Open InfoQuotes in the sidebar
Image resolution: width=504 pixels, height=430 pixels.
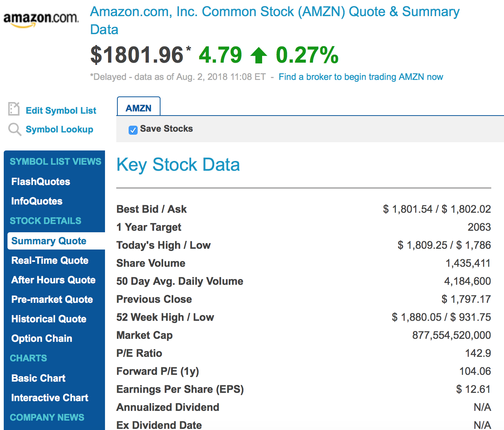click(x=37, y=201)
